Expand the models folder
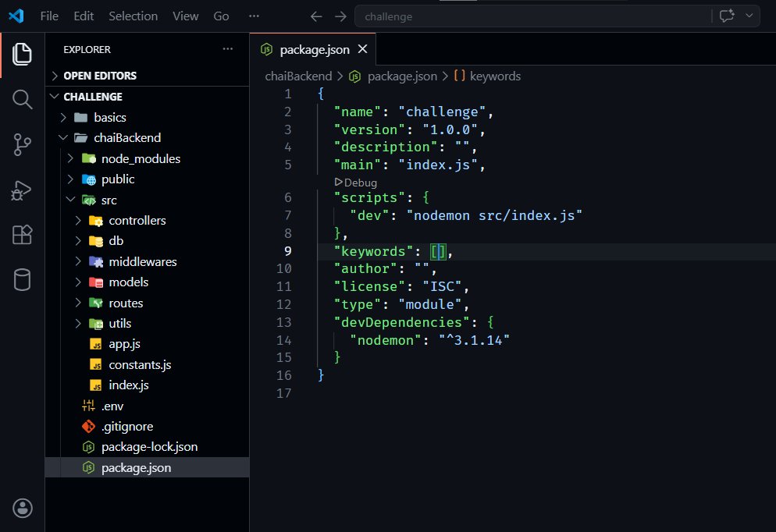Screen dimensions: 776x532 pos(147,282)
